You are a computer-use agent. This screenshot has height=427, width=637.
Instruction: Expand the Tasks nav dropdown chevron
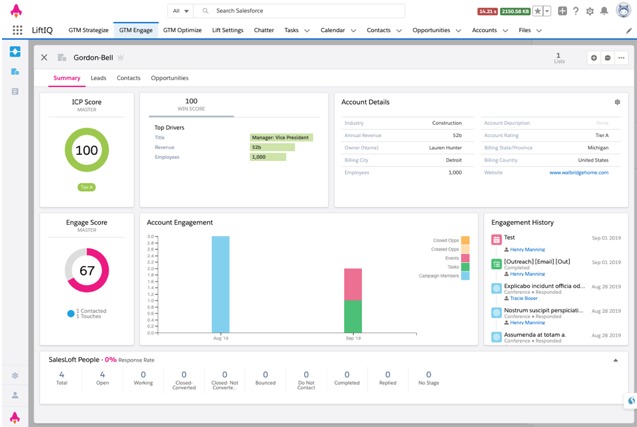tap(307, 30)
